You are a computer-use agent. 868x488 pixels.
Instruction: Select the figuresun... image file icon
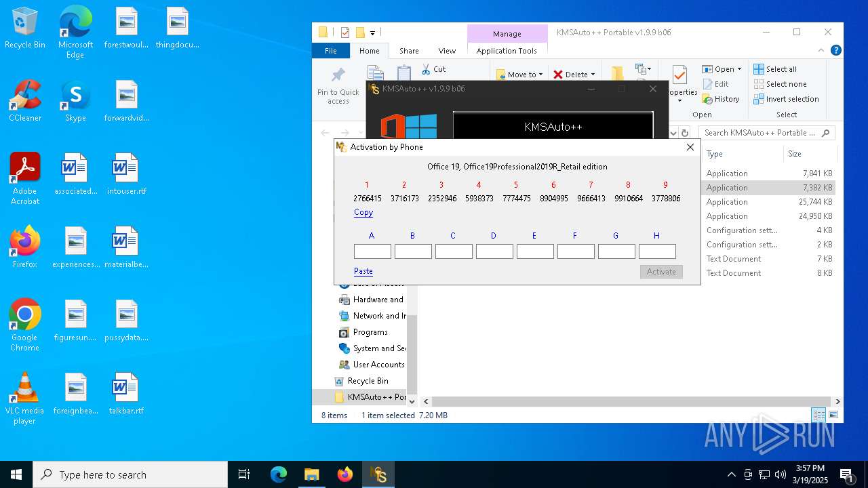[75, 321]
